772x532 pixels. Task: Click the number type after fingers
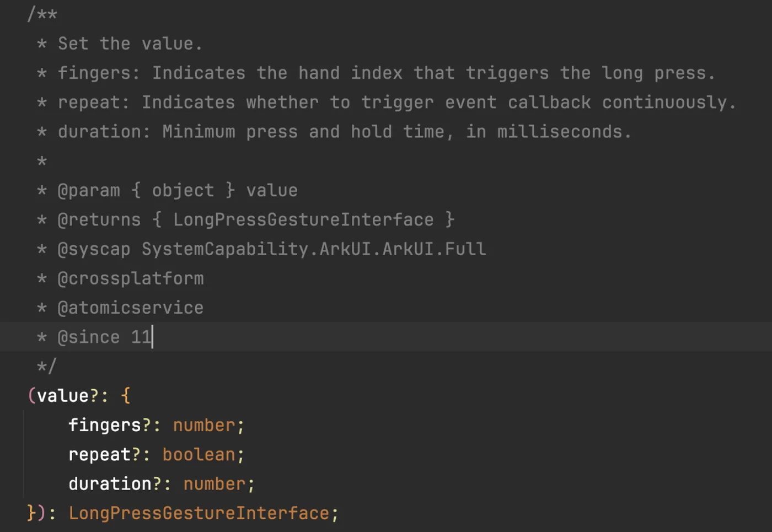click(204, 425)
